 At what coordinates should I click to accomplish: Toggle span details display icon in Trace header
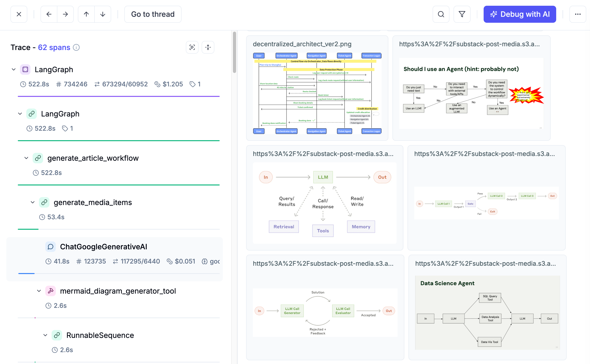pos(192,47)
